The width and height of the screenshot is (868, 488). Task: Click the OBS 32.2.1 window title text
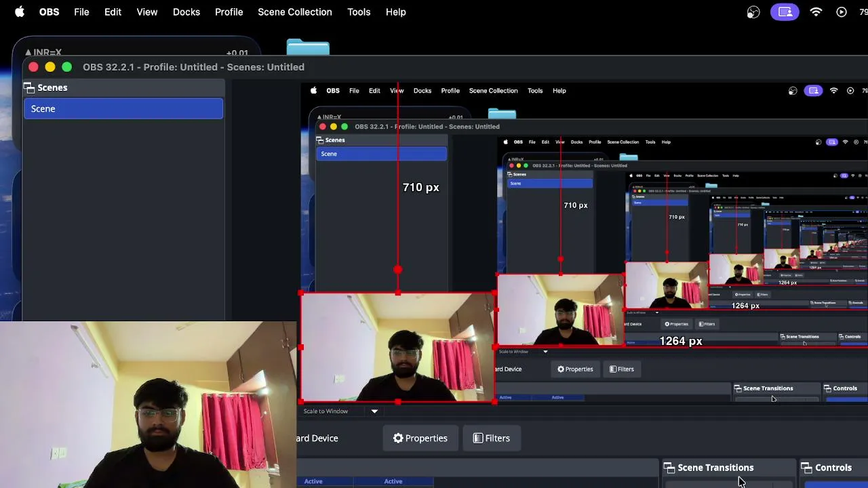point(193,67)
